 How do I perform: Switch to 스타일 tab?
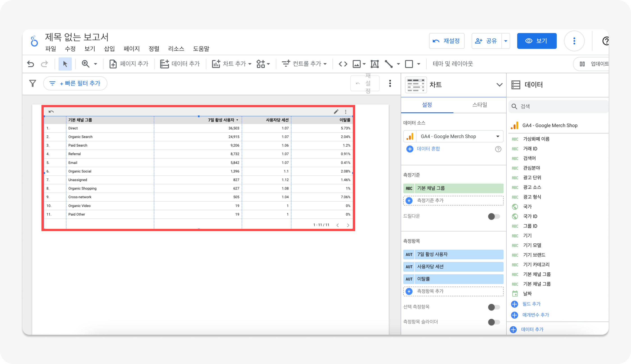point(479,105)
